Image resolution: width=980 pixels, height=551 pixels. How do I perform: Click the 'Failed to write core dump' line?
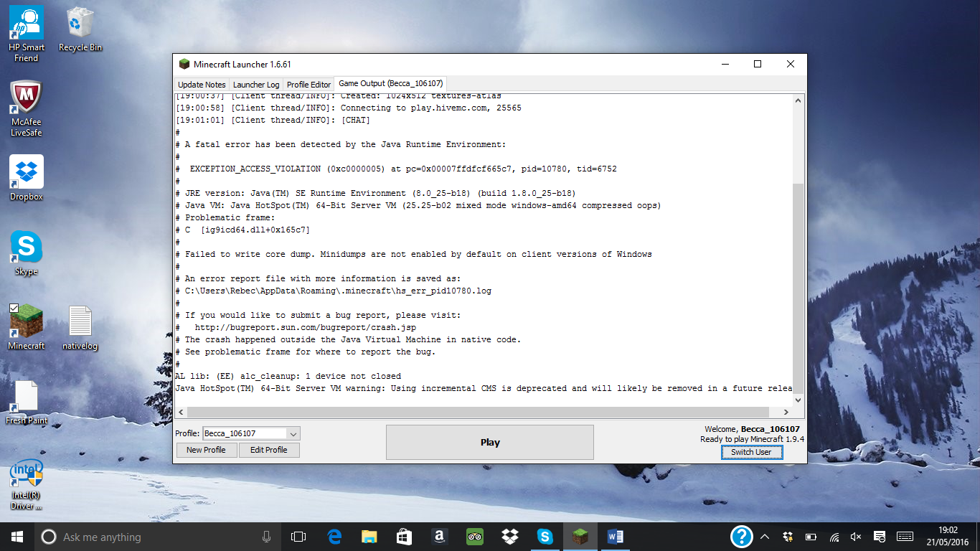tap(413, 254)
